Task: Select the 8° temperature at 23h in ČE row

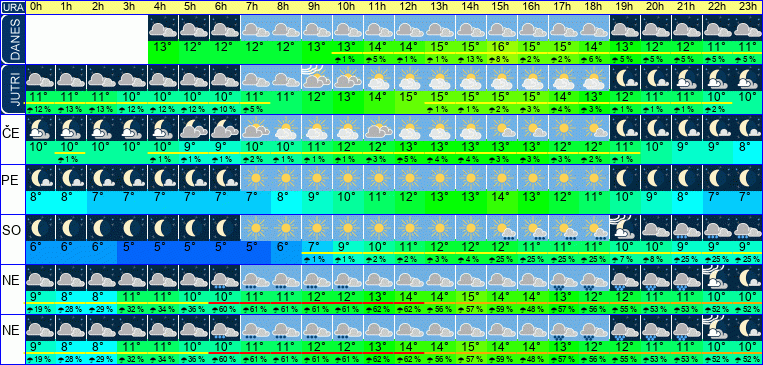Action: click(x=747, y=146)
